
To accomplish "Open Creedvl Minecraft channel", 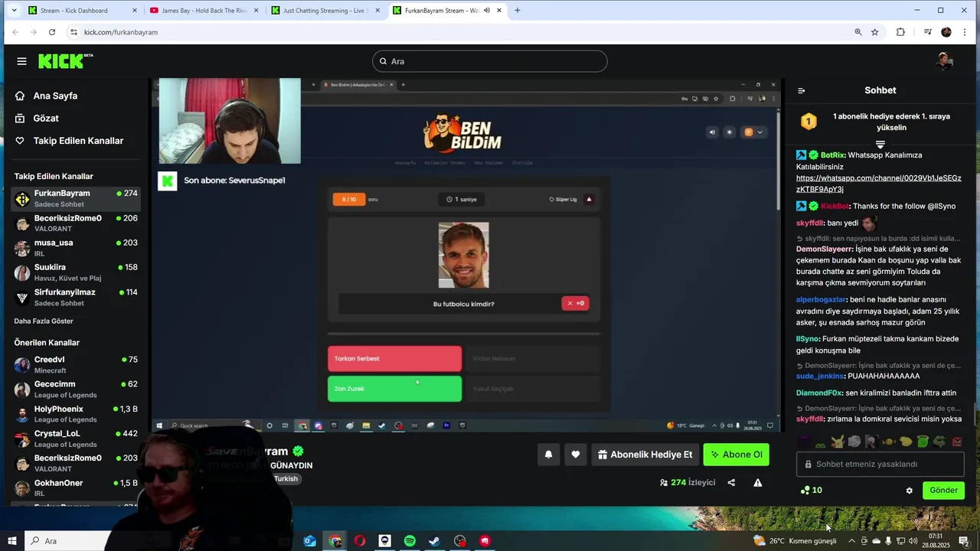I will tap(75, 364).
